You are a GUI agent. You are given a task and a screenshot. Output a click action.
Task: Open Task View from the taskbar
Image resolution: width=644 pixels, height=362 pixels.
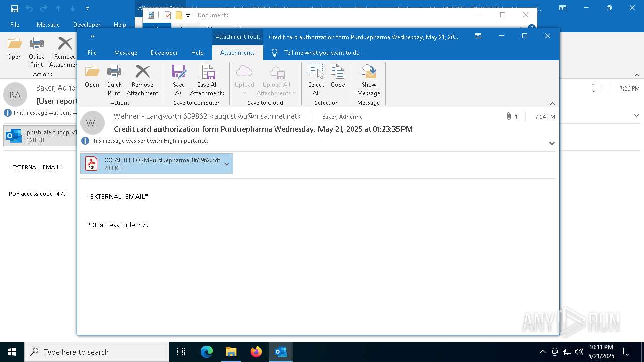tap(181, 352)
